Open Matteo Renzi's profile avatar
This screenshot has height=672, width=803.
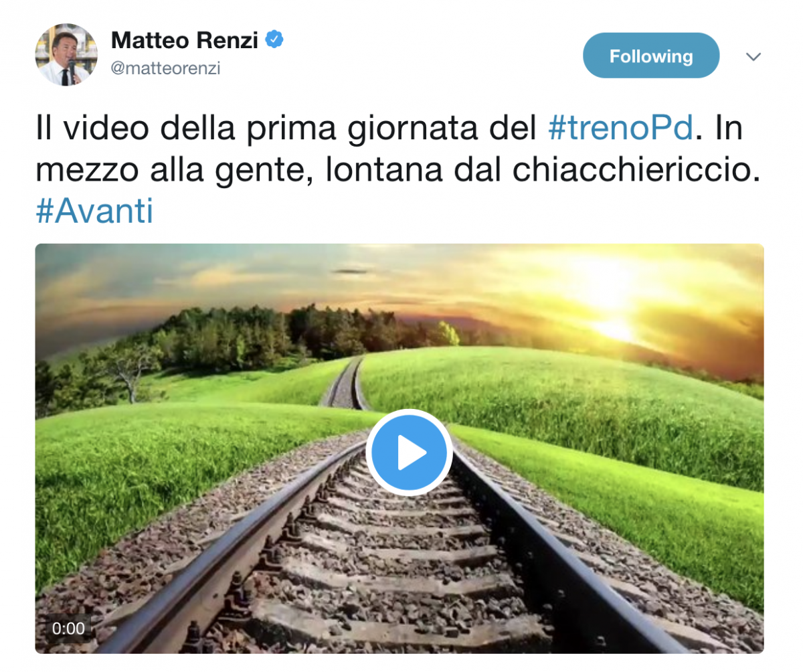(66, 55)
